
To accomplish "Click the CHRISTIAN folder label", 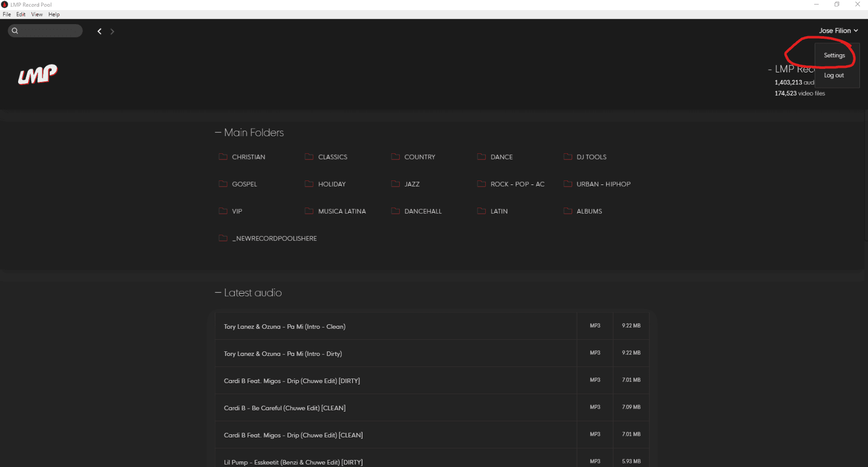I will 248,157.
